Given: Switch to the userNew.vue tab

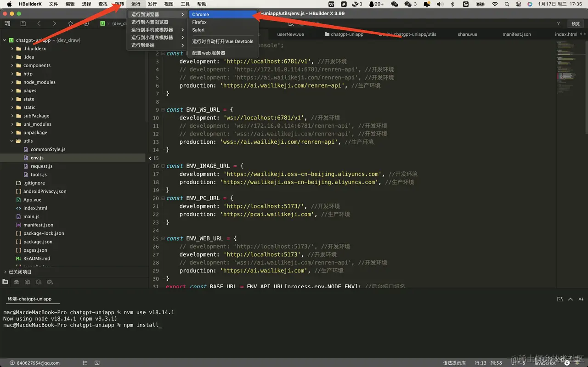Looking at the screenshot, I should [290, 34].
